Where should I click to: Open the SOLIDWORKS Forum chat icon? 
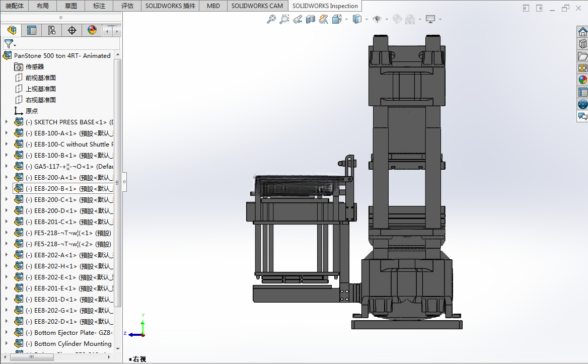coord(582,116)
